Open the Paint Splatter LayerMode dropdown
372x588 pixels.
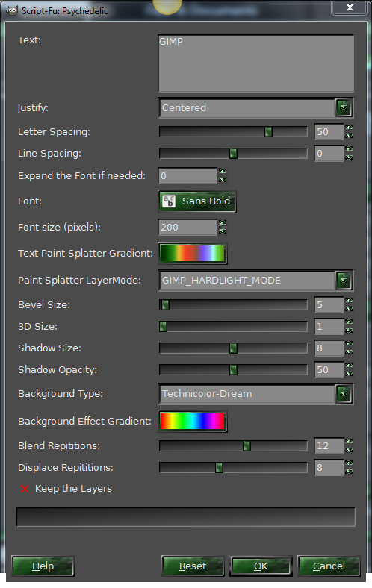tap(255, 280)
